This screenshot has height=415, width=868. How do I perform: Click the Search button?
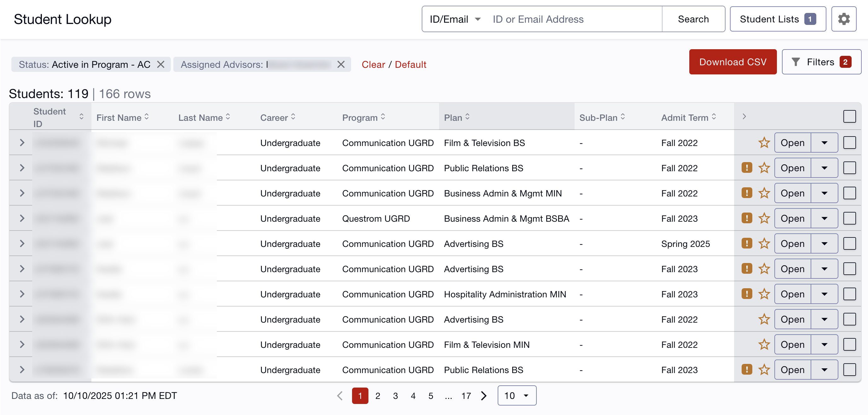click(693, 19)
